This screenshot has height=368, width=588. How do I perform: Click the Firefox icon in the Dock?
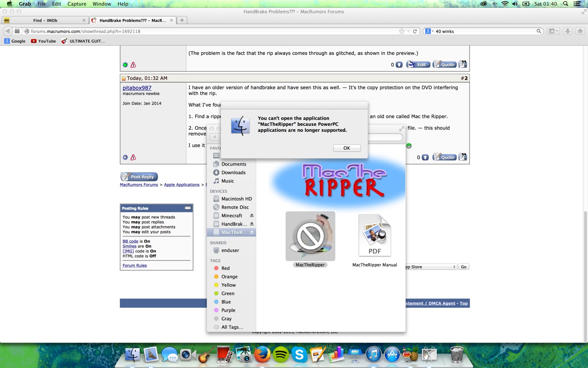tap(262, 355)
